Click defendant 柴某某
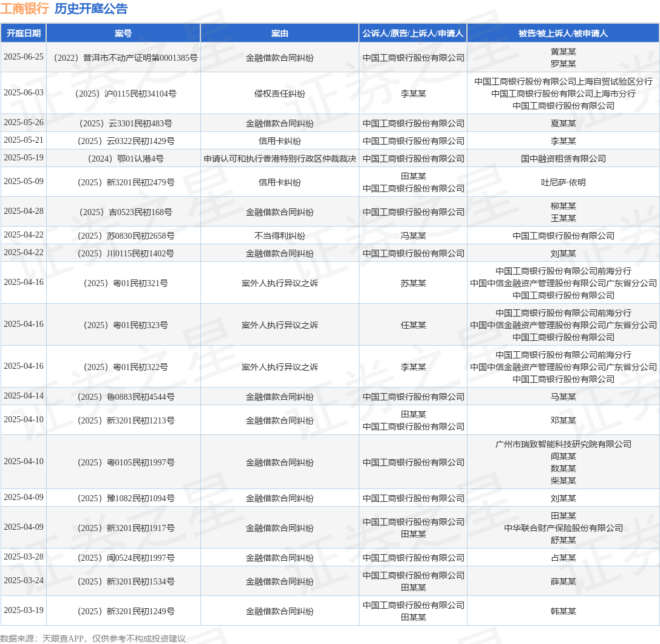The width and height of the screenshot is (660, 644). [x=563, y=481]
